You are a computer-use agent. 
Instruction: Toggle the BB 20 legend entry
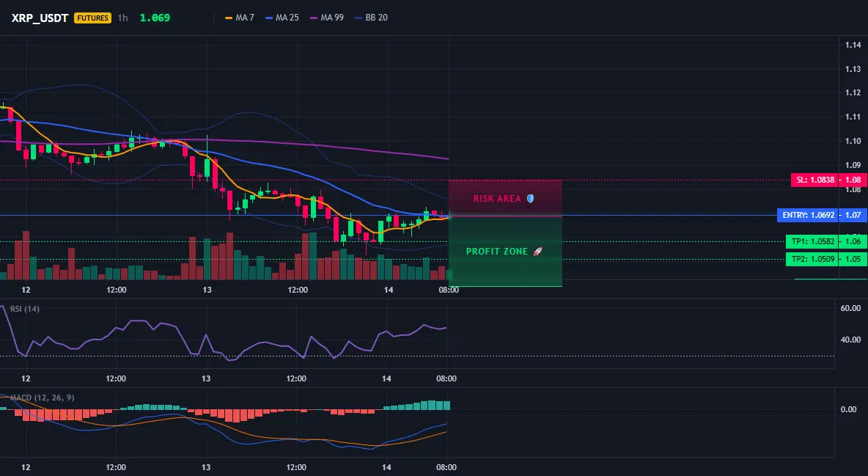tap(372, 18)
